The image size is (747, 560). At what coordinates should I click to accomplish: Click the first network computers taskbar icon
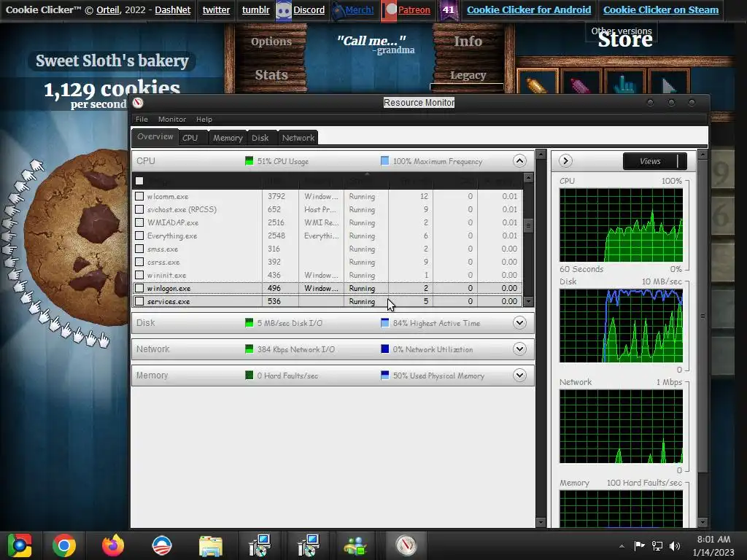[x=260, y=545]
